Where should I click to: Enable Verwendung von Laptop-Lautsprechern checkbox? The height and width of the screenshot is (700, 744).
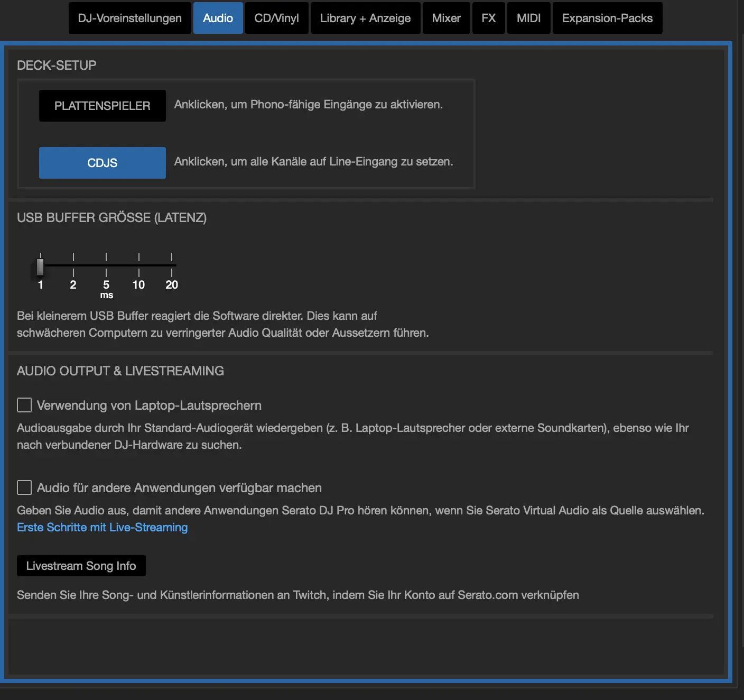point(24,405)
